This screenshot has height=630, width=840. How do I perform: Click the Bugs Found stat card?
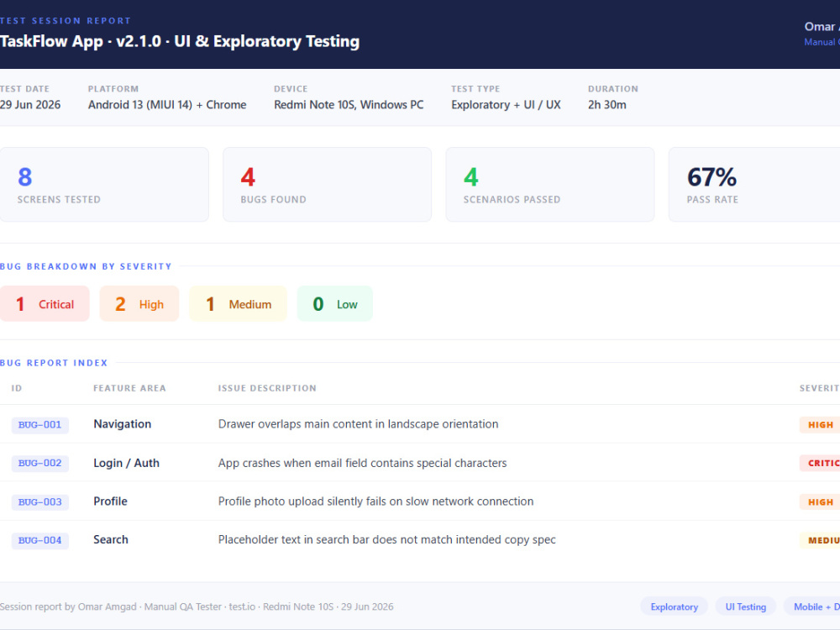(x=327, y=184)
